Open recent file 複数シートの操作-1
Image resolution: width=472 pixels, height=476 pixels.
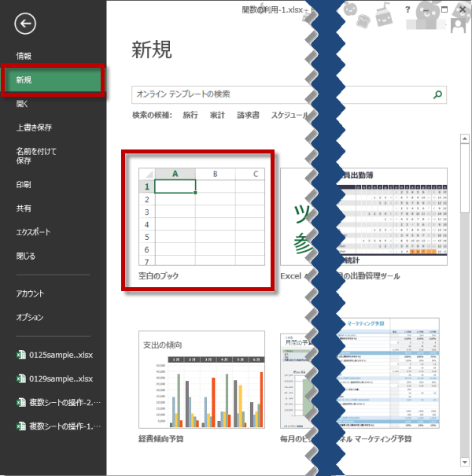tap(65, 426)
